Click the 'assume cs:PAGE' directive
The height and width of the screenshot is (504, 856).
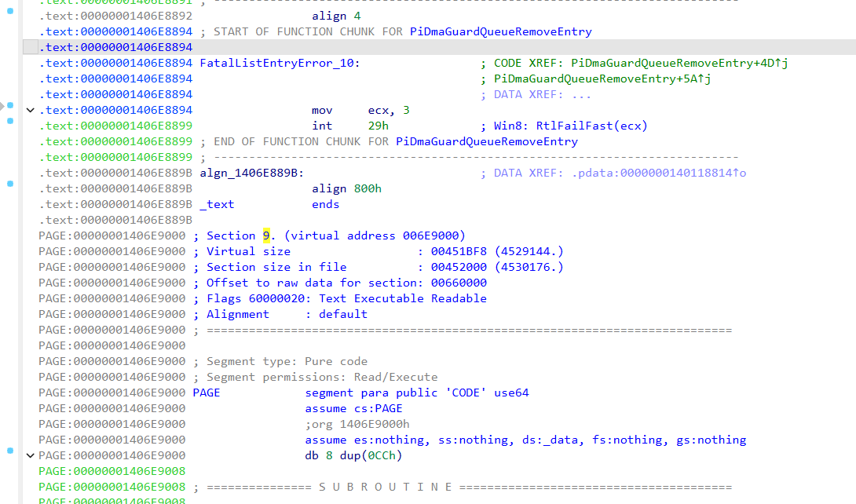coord(353,409)
